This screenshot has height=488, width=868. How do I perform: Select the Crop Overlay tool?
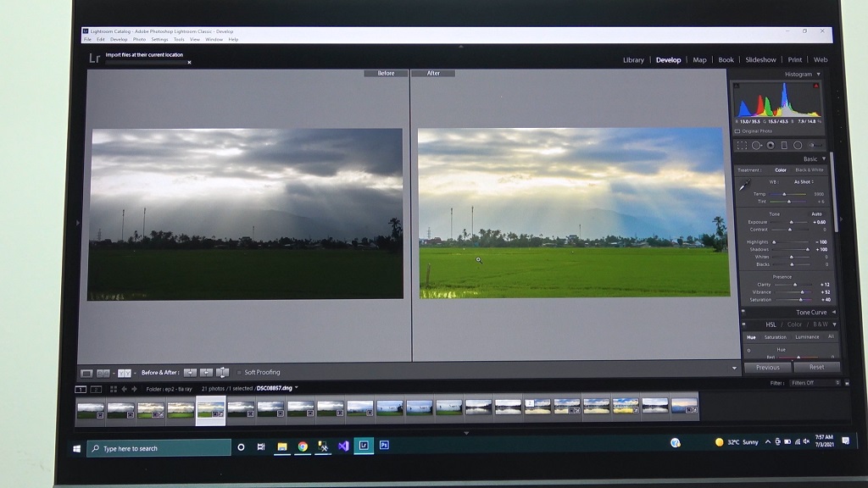click(742, 146)
